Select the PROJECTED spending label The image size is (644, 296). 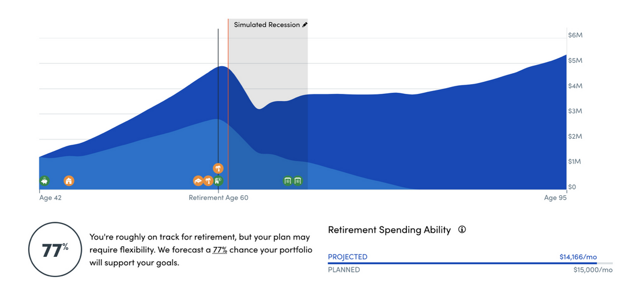348,257
